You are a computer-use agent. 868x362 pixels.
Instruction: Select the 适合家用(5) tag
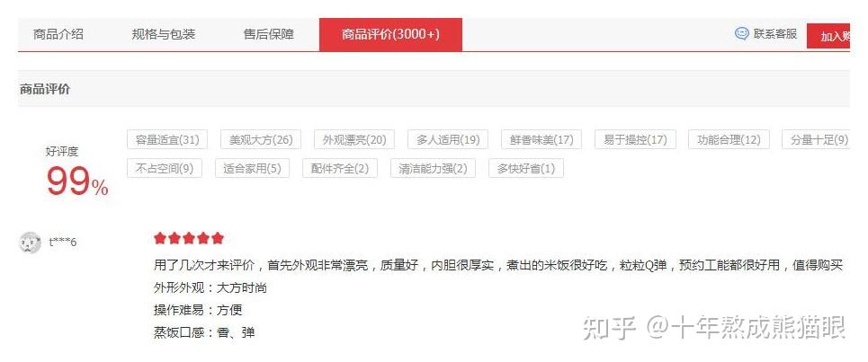click(252, 168)
